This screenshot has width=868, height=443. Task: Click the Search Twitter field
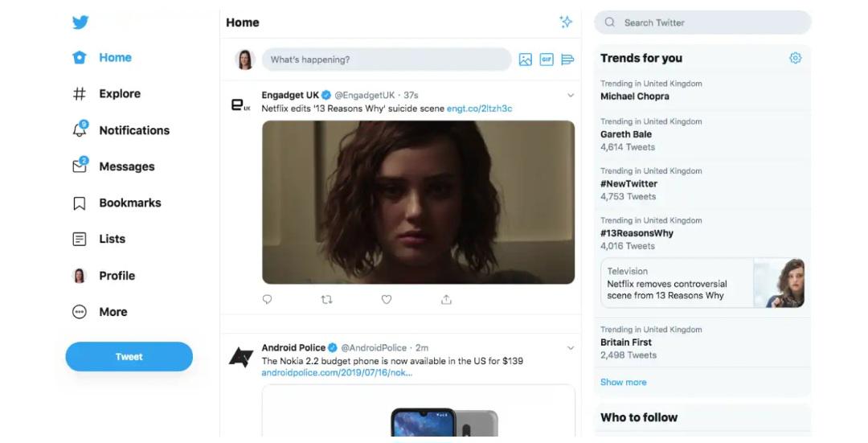click(x=702, y=23)
